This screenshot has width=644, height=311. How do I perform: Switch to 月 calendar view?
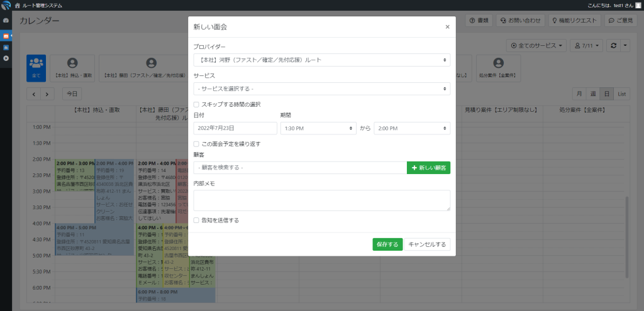[x=578, y=94]
